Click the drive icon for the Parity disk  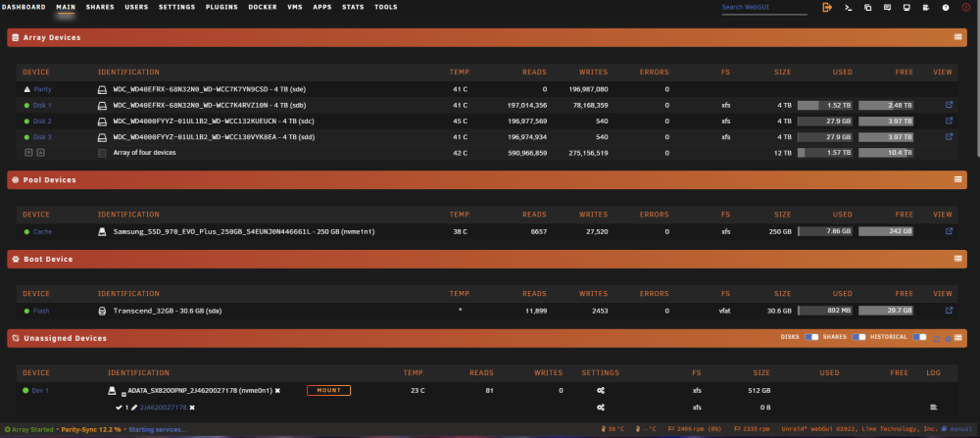coord(103,89)
